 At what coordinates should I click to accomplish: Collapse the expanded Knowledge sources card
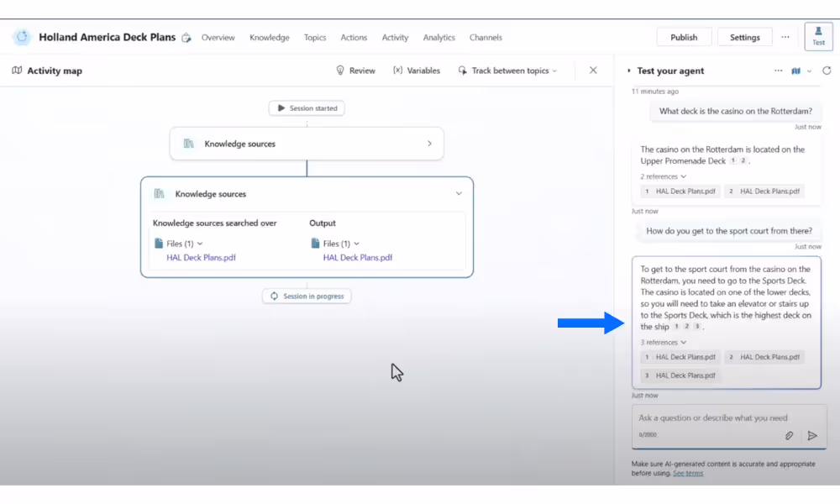(459, 193)
